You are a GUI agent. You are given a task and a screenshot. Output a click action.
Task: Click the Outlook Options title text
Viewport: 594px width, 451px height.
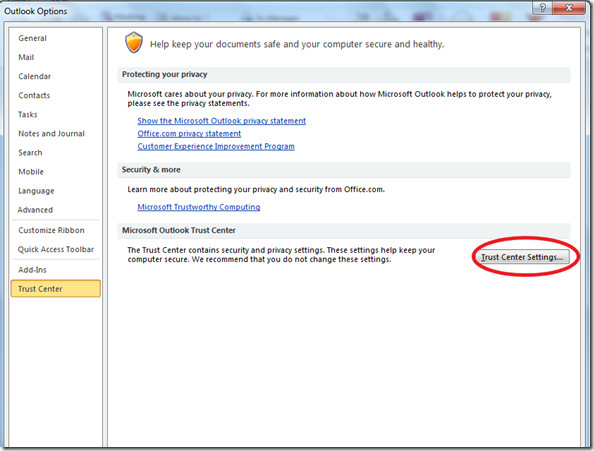36,11
